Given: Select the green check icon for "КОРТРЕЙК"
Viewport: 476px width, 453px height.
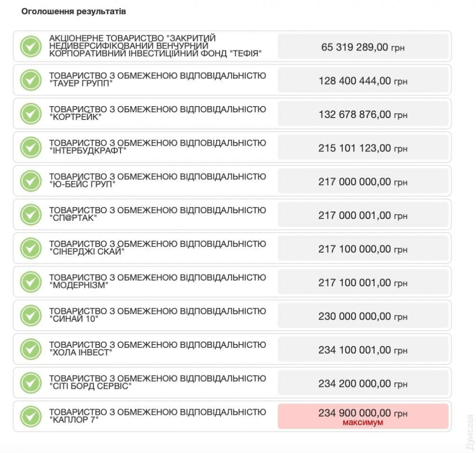Looking at the screenshot, I should pos(31,114).
